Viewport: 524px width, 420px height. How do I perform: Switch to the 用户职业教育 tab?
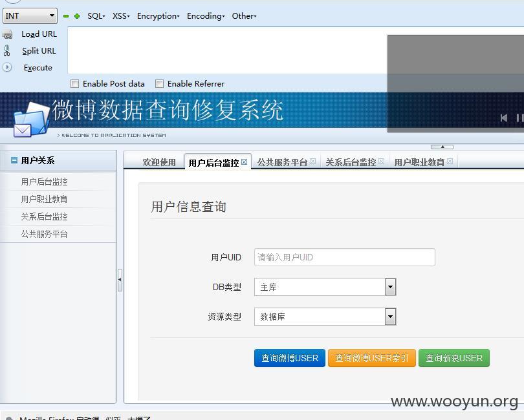click(x=419, y=162)
